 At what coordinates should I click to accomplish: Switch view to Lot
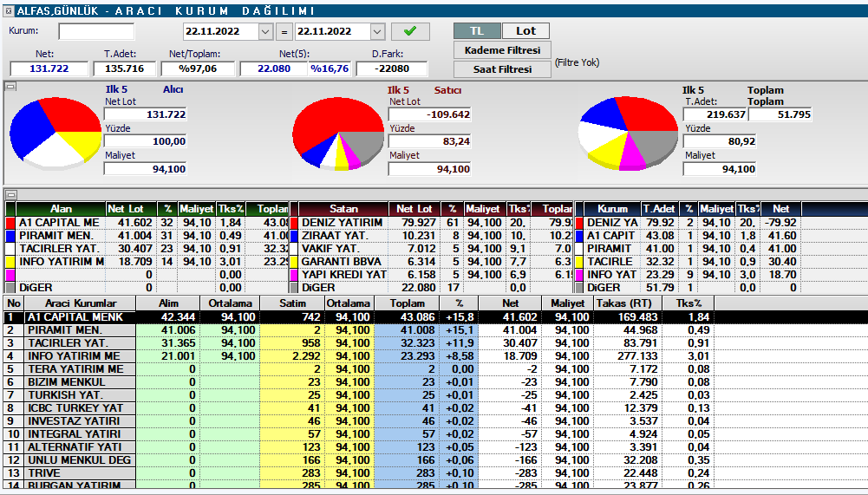click(x=525, y=31)
